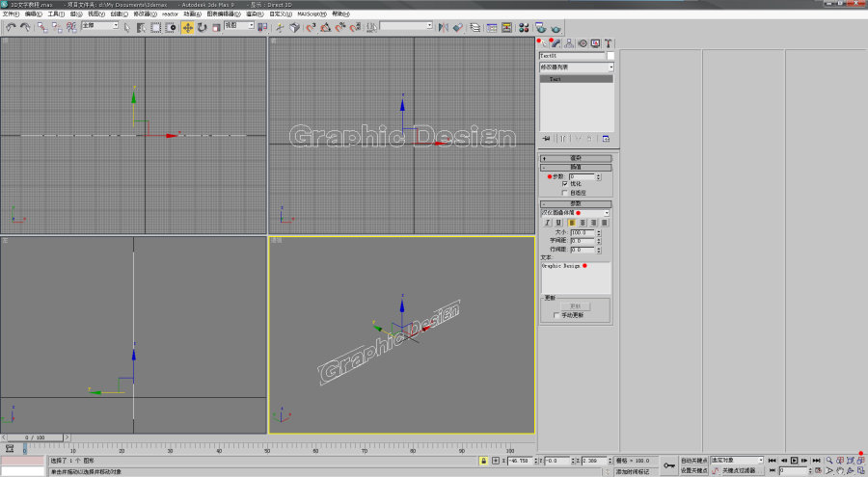Open the Material Editor (colored spheres icon)
The image size is (868, 477).
(523, 28)
